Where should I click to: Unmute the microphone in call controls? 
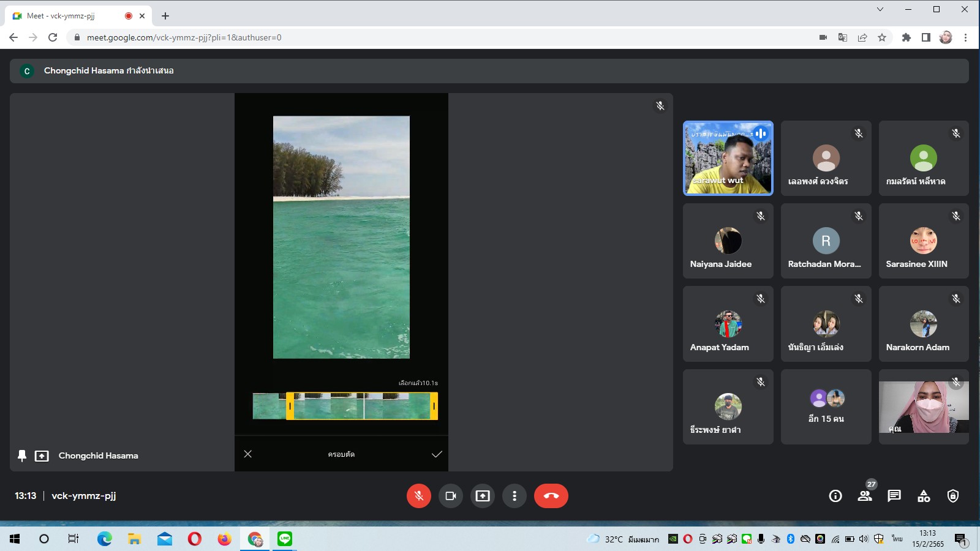pyautogui.click(x=419, y=496)
